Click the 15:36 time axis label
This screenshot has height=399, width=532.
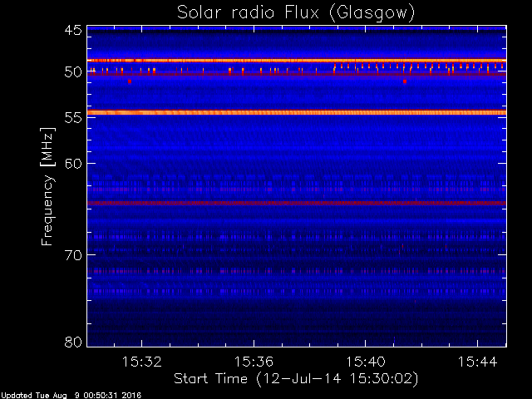click(x=254, y=362)
